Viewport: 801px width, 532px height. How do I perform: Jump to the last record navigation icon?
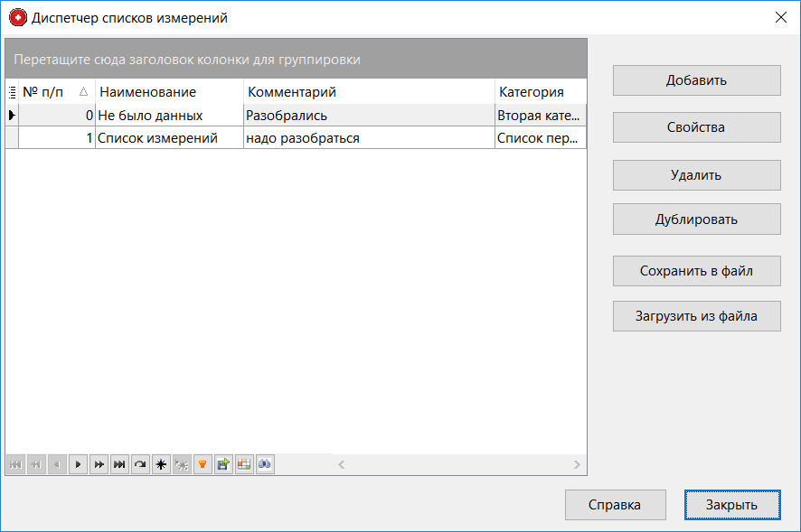pos(119,464)
